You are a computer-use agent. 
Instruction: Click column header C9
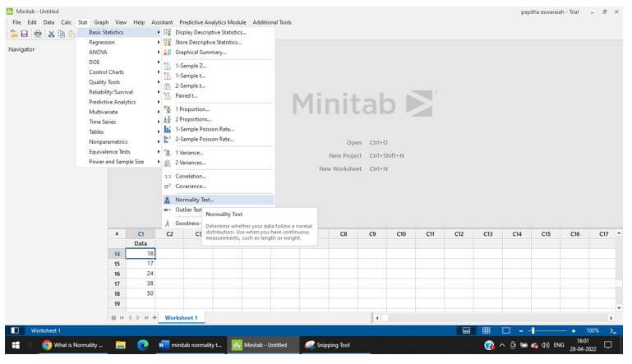(372, 234)
